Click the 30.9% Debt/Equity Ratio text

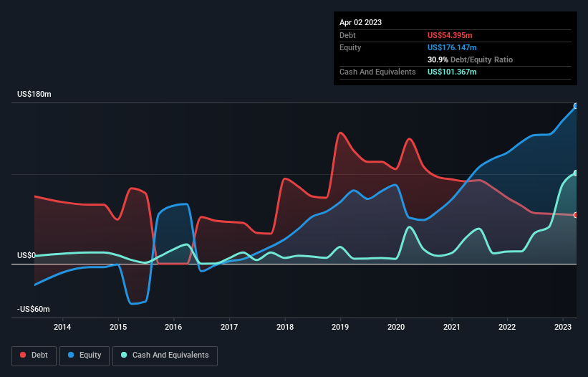click(470, 59)
